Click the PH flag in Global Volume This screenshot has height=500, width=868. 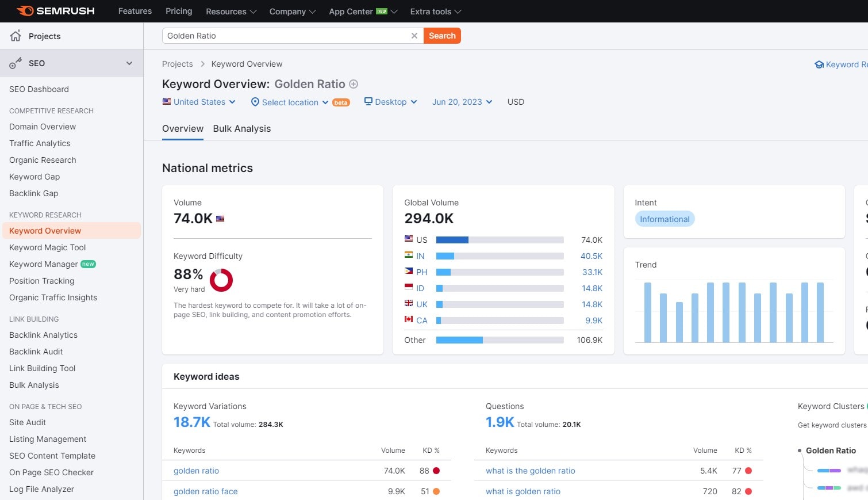click(x=409, y=271)
